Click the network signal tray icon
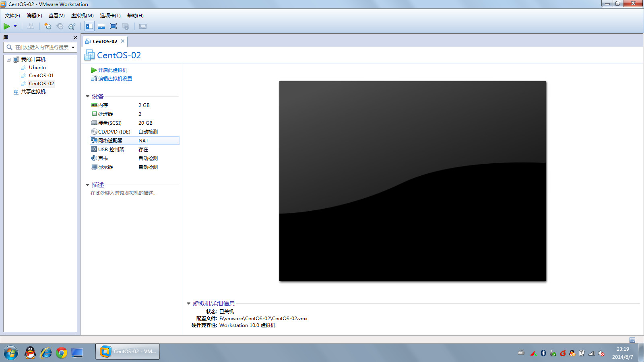This screenshot has height=362, width=644. (x=592, y=353)
